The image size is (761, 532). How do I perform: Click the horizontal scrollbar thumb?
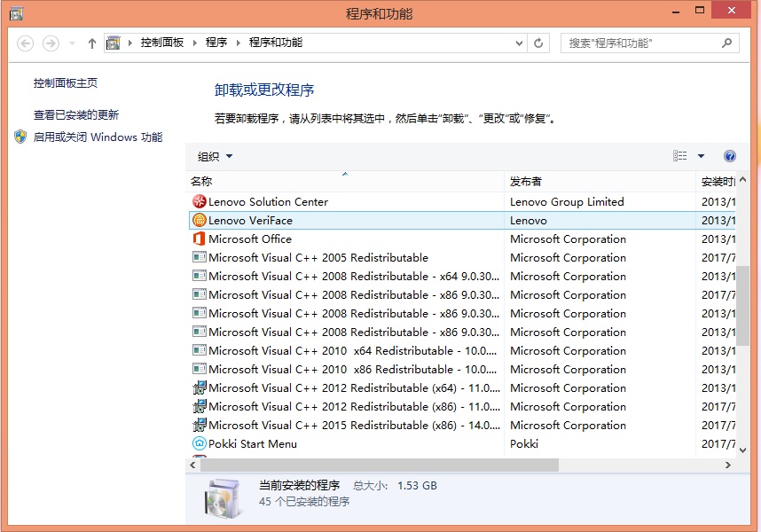point(380,465)
